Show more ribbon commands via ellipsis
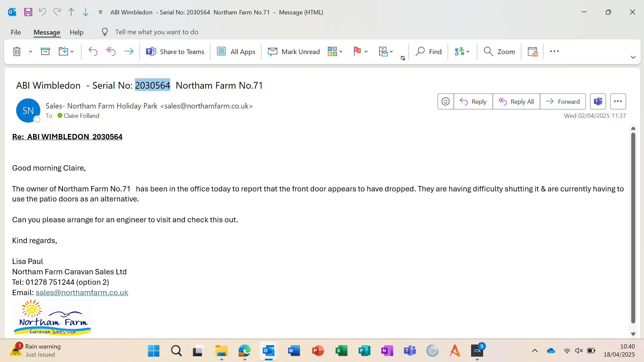 click(554, 51)
